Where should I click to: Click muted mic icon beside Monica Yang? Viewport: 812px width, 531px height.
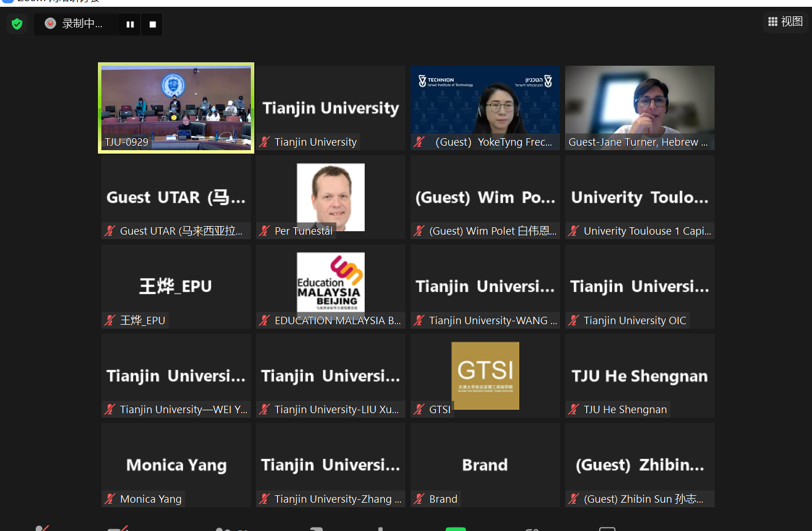110,499
